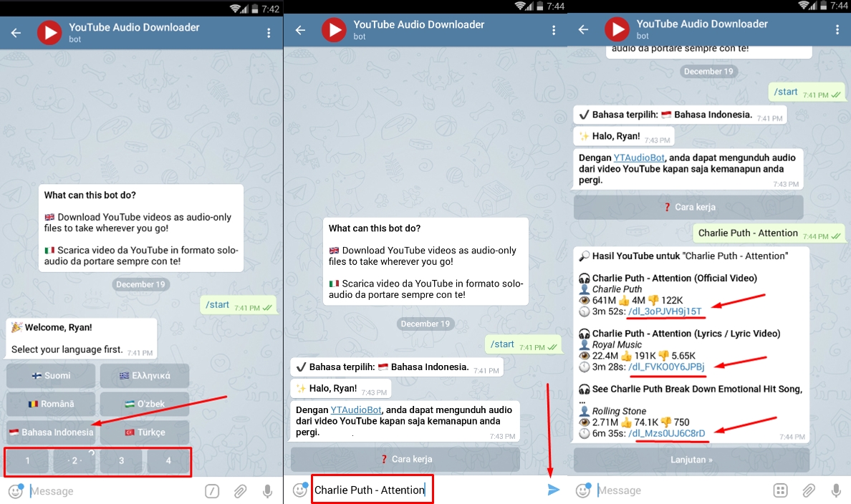Tap Halo, Ryan! bubble in third screen

pos(624,136)
